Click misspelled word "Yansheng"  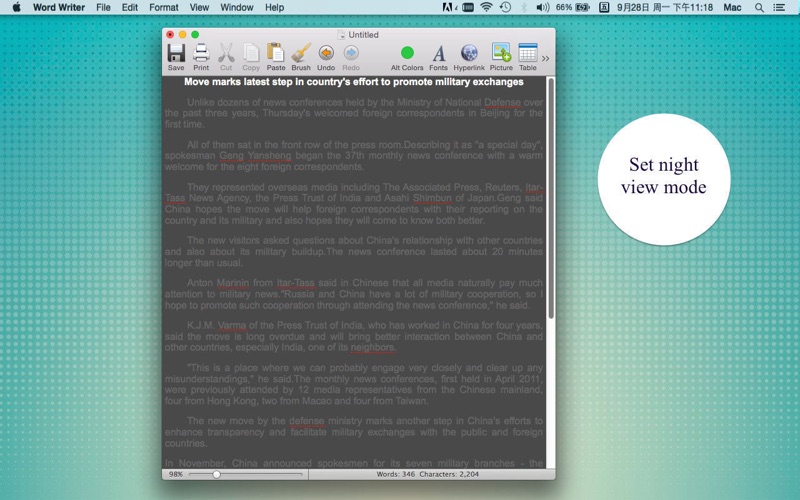click(x=269, y=156)
